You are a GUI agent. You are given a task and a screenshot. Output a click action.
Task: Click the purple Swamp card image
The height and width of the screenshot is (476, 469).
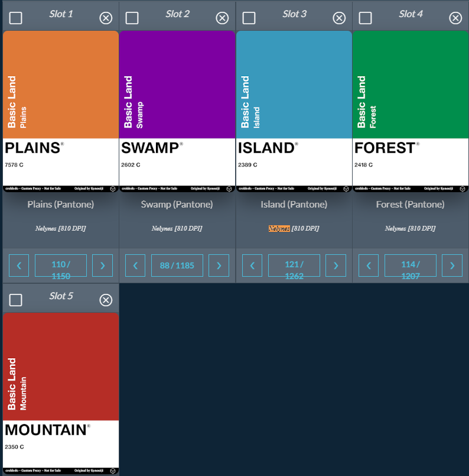(177, 111)
